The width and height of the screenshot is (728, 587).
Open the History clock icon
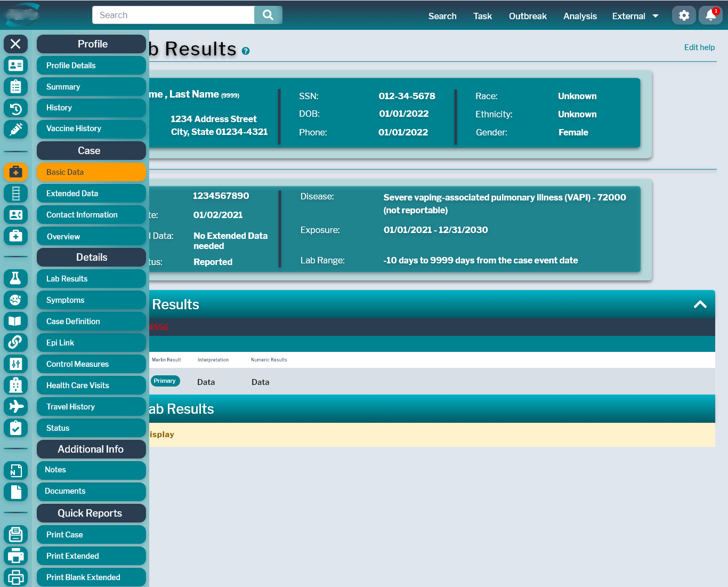[15, 108]
